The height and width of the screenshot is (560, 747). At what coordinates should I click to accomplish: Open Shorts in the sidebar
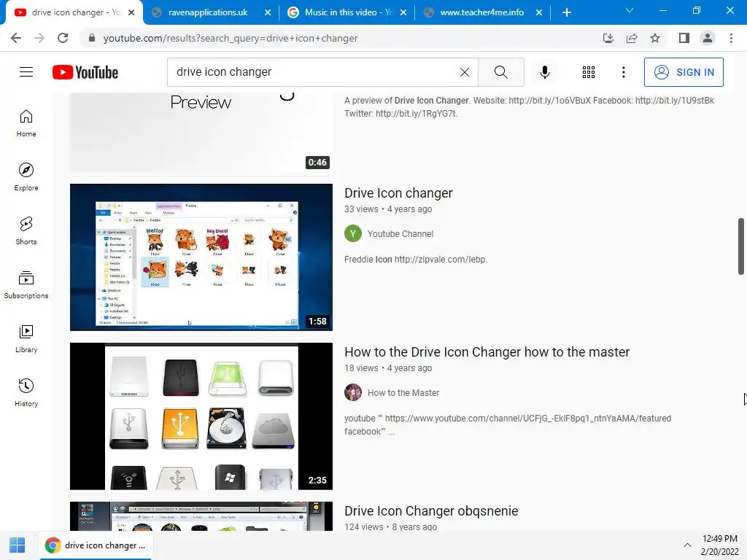[x=26, y=231]
